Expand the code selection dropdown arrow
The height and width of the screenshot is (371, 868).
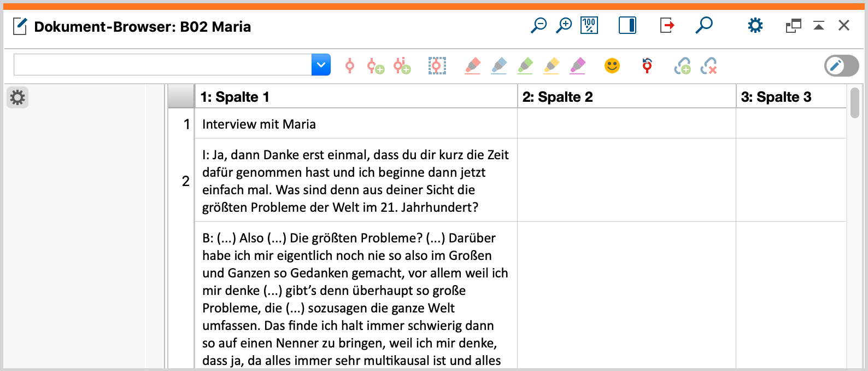pos(321,65)
